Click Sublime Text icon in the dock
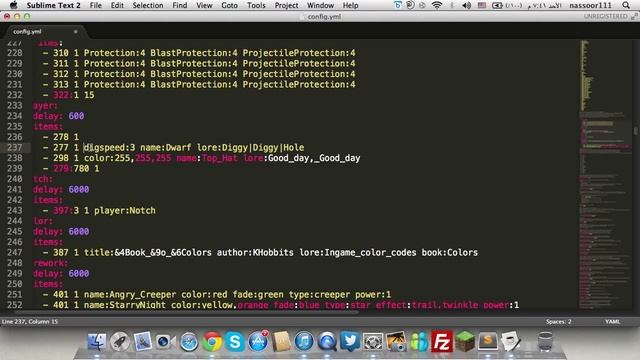 coord(488,340)
